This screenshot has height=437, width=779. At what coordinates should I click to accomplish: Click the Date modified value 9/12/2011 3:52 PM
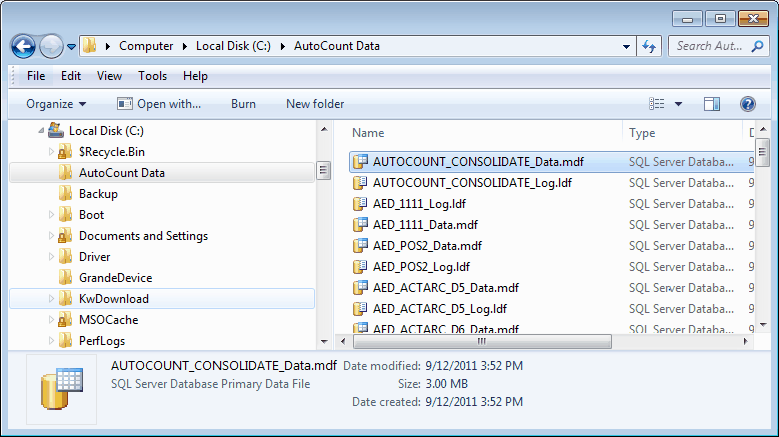click(x=474, y=366)
